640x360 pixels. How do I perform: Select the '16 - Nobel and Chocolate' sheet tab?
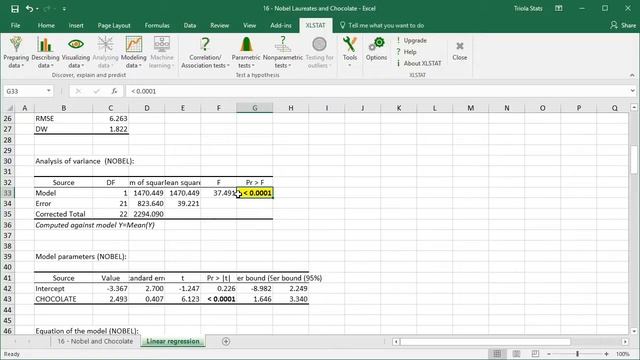(x=95, y=341)
